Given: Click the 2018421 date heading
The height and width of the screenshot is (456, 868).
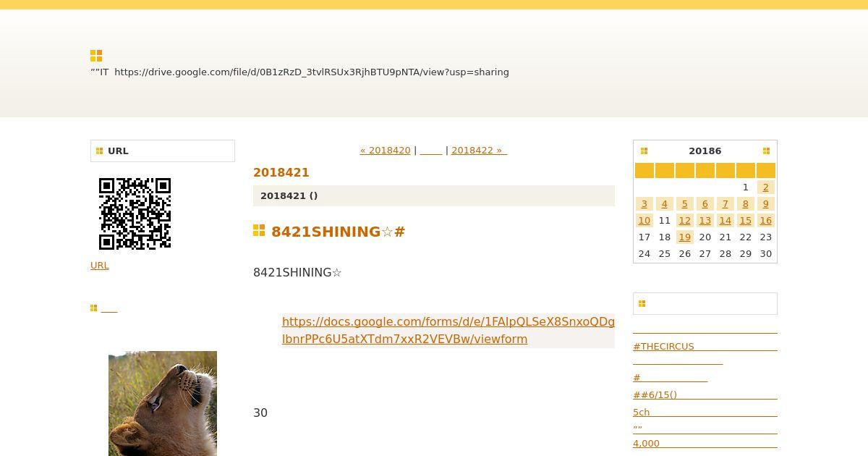Looking at the screenshot, I should coord(281,172).
